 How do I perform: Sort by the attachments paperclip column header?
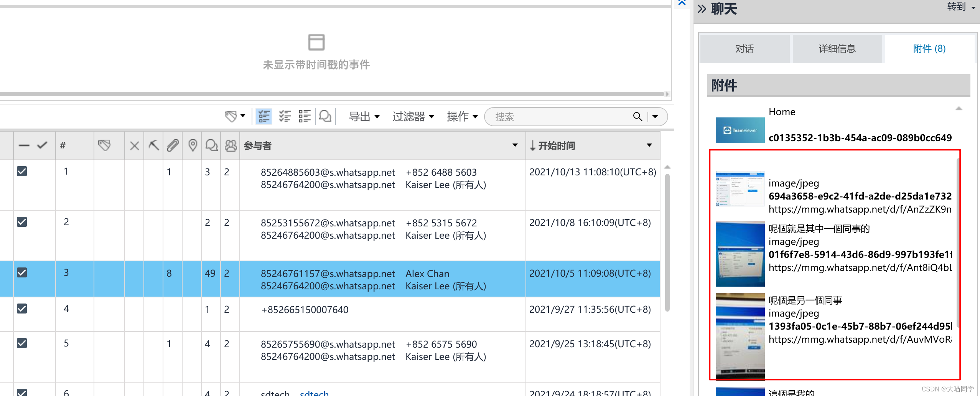173,145
